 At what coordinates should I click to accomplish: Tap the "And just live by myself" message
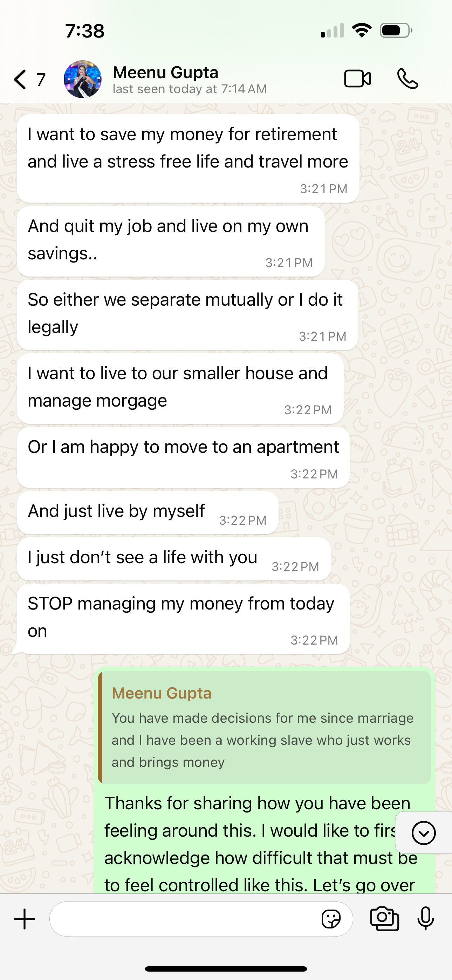point(147,512)
